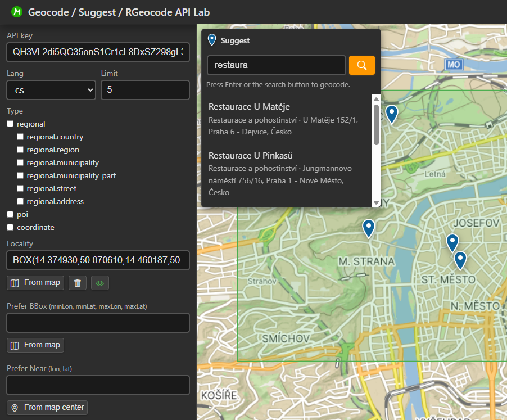Click From map button under Locality
507x420 pixels.
coord(35,283)
